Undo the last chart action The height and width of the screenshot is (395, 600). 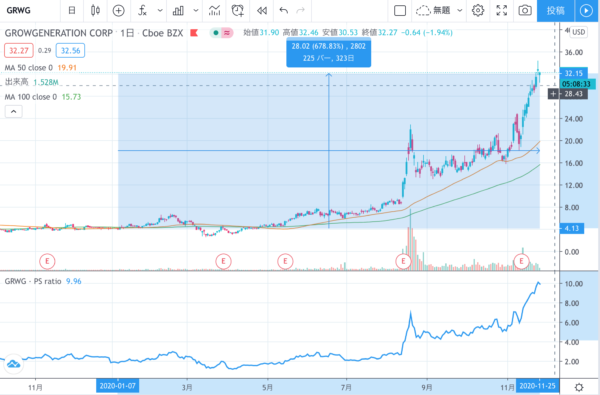coord(284,10)
